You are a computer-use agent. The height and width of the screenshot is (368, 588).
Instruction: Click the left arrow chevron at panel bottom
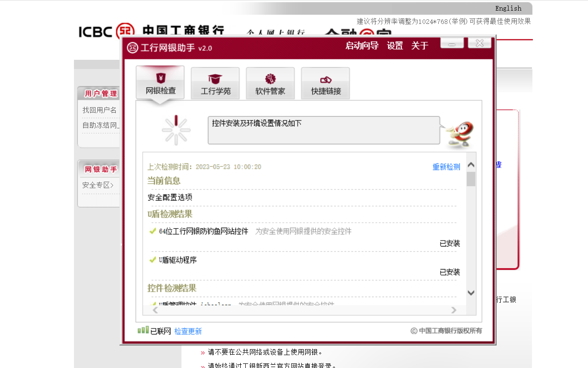[155, 310]
